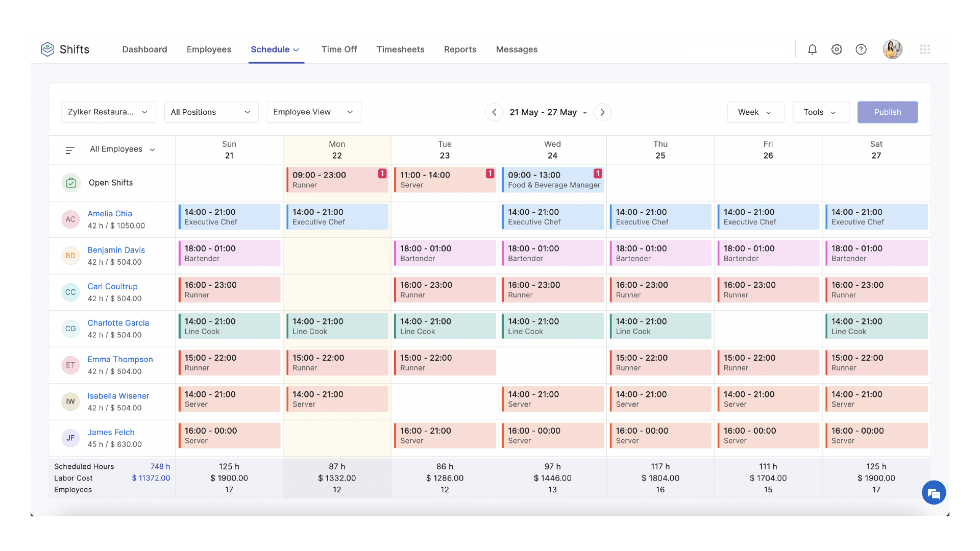Click the Shifts logo icon
This screenshot has width=980, height=551.
tap(48, 49)
